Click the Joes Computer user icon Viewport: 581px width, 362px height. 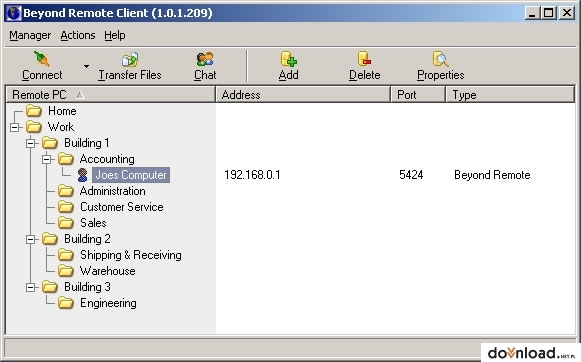tap(83, 175)
